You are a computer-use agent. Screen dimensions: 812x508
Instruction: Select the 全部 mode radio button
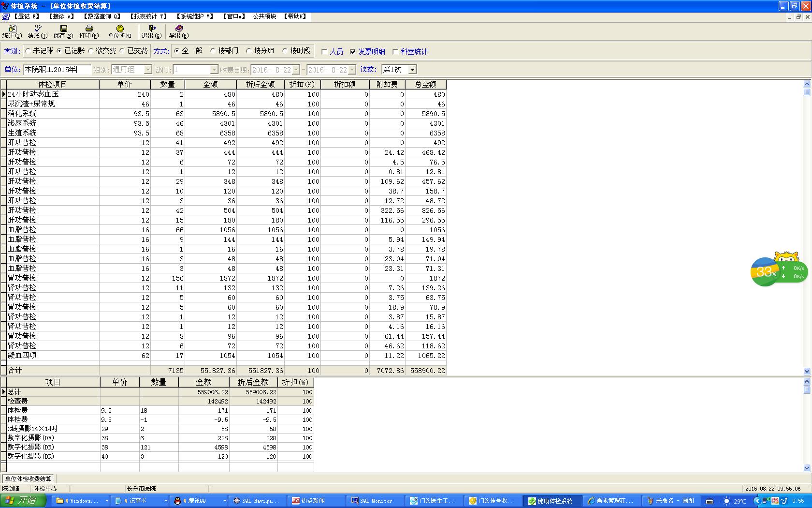pyautogui.click(x=176, y=51)
